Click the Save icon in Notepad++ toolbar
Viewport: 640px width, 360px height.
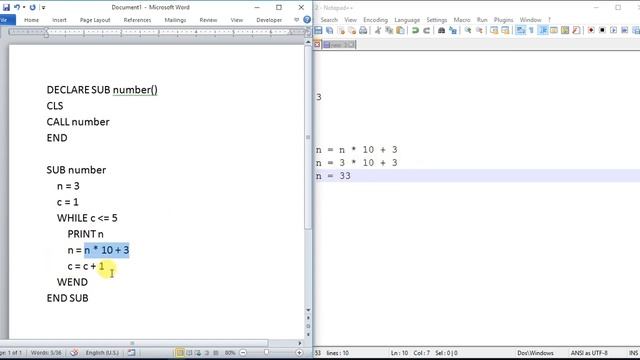(318, 30)
